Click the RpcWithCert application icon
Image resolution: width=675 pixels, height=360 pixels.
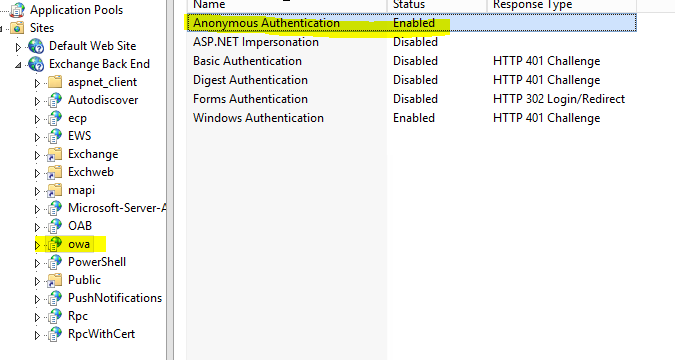click(x=55, y=335)
